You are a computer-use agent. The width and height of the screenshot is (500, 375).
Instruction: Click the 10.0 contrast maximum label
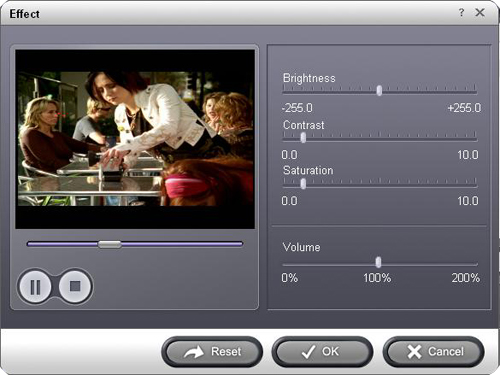click(x=468, y=155)
